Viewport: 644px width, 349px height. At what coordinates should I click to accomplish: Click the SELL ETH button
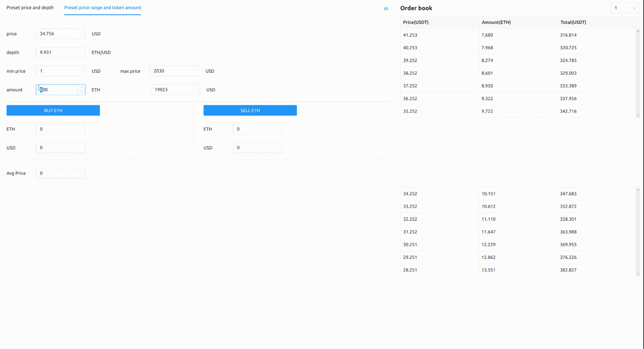(x=250, y=110)
